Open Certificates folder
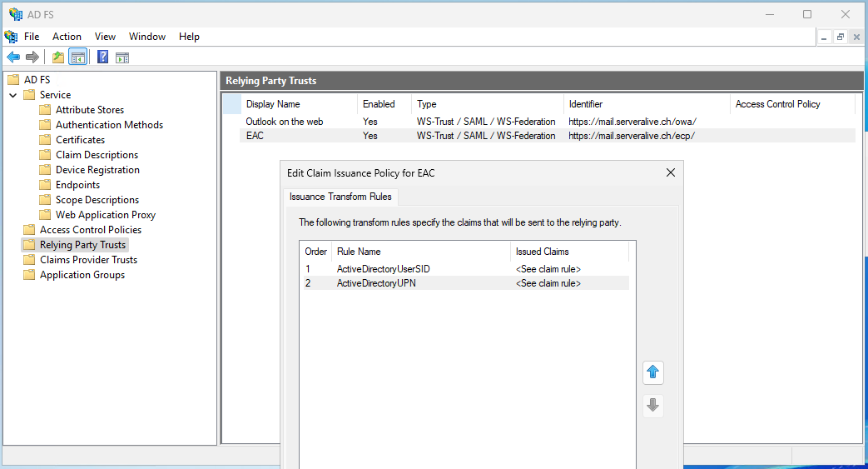The width and height of the screenshot is (868, 469). point(80,140)
